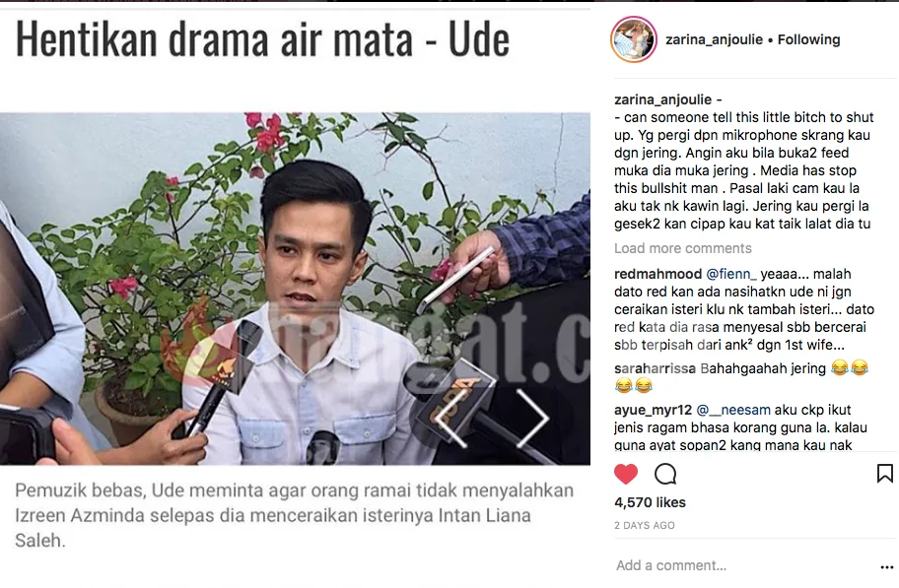Open ayue_myr12 commenter profile

point(653,411)
